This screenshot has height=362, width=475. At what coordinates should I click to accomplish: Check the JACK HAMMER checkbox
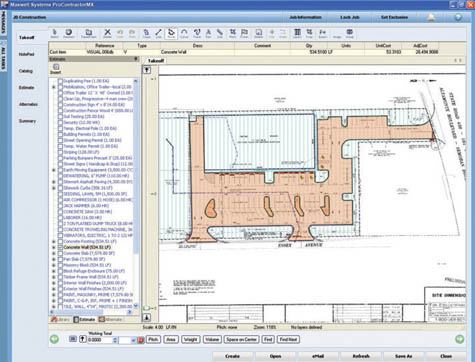pos(60,206)
